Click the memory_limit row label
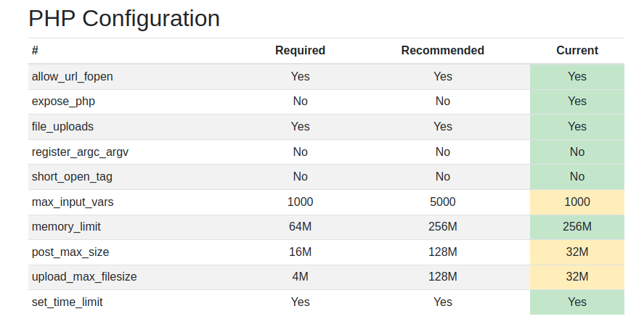Image resolution: width=644 pixels, height=327 pixels. tap(66, 227)
